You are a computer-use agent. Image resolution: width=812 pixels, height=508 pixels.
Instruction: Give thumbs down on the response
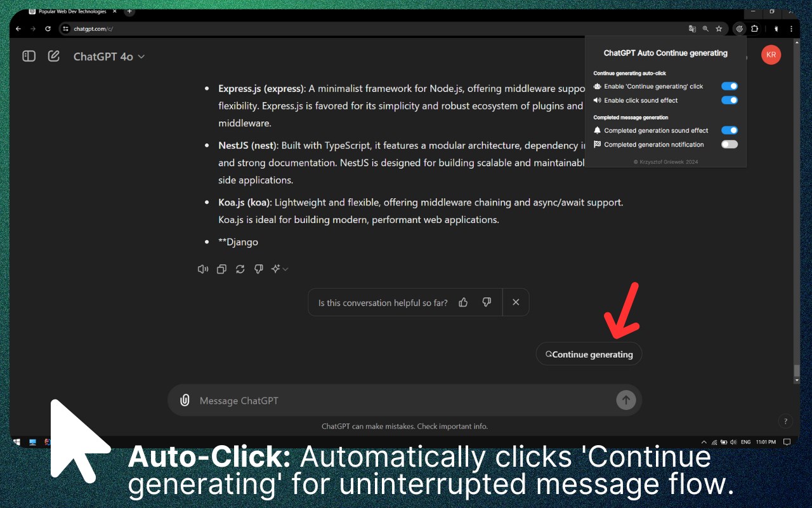(x=258, y=269)
